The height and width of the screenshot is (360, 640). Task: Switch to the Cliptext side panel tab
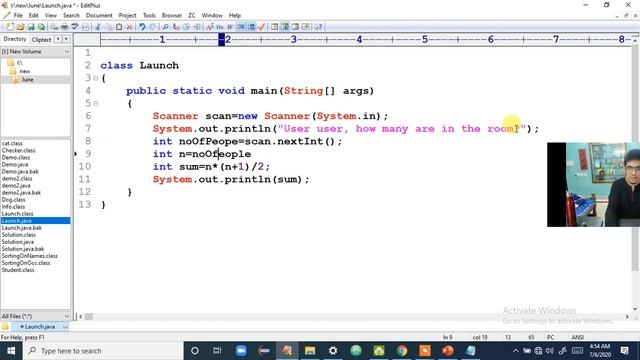(x=41, y=40)
